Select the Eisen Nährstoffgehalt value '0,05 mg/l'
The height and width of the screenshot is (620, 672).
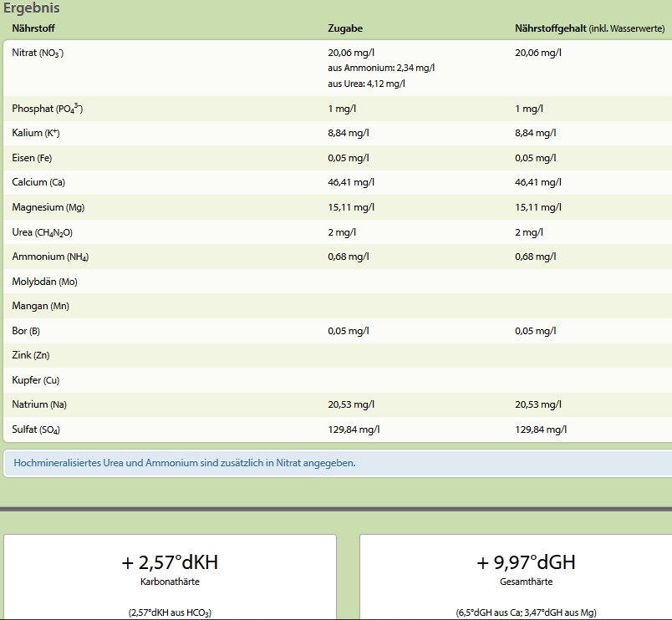(x=536, y=158)
